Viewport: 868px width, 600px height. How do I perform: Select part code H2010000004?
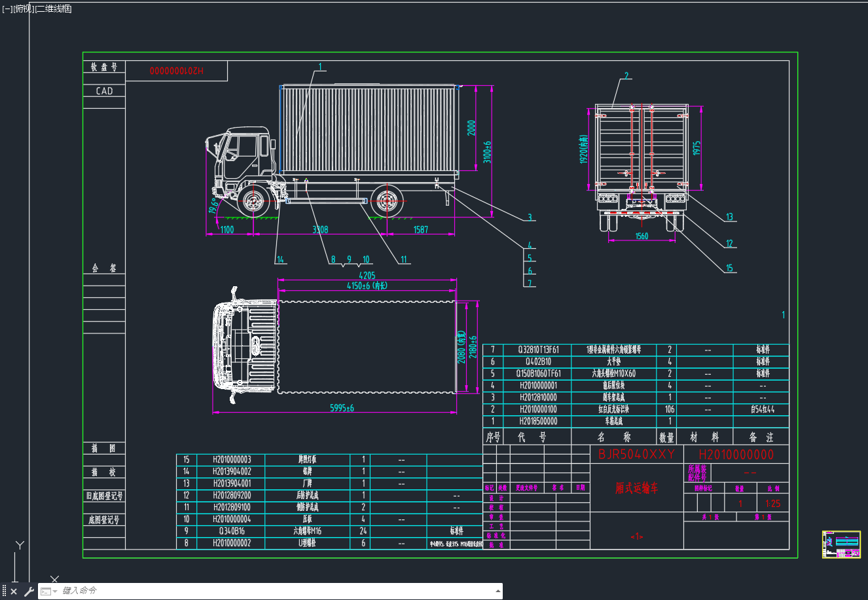[x=232, y=519]
